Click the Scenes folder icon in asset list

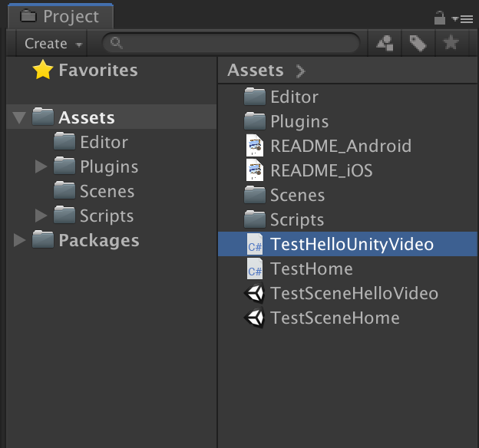(255, 195)
